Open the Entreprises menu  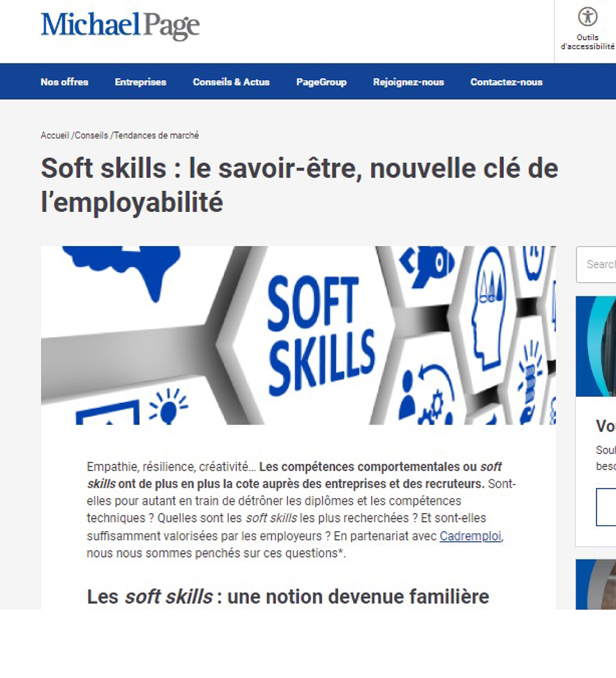coord(140,82)
